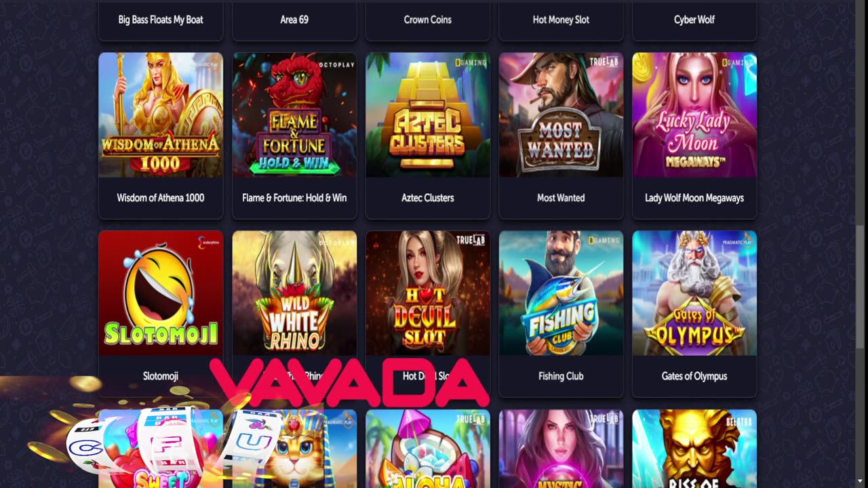Select the Mystic woman TrueLab game thumbnail
This screenshot has width=868, height=488.
(561, 449)
